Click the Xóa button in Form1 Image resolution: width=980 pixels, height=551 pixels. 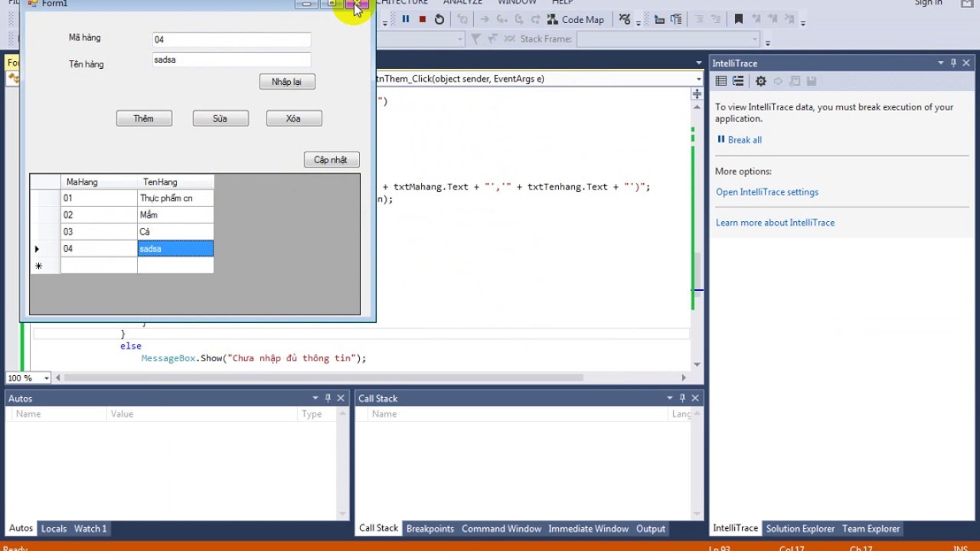(294, 119)
